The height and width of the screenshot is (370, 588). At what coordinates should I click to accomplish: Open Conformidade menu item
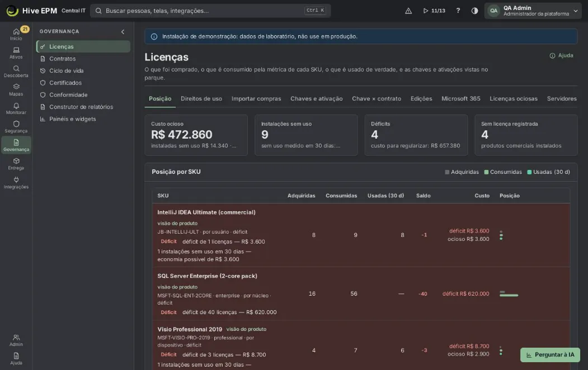(83, 95)
